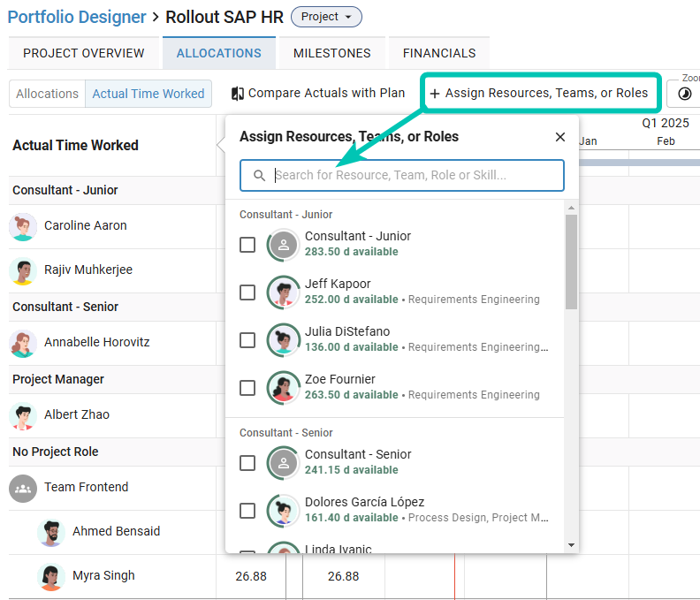Open the Project type dropdown
The image size is (700, 600).
pyautogui.click(x=326, y=17)
